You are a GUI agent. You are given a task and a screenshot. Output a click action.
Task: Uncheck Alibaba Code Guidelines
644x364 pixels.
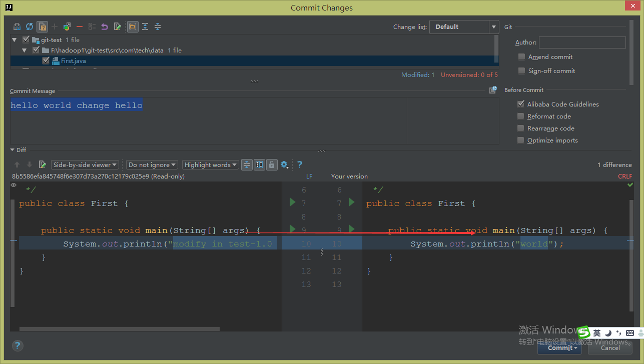pos(521,104)
